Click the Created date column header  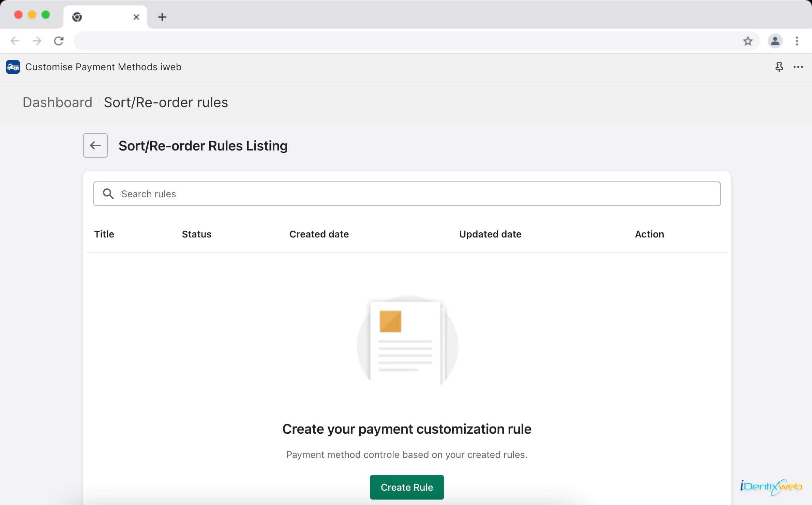[319, 234]
